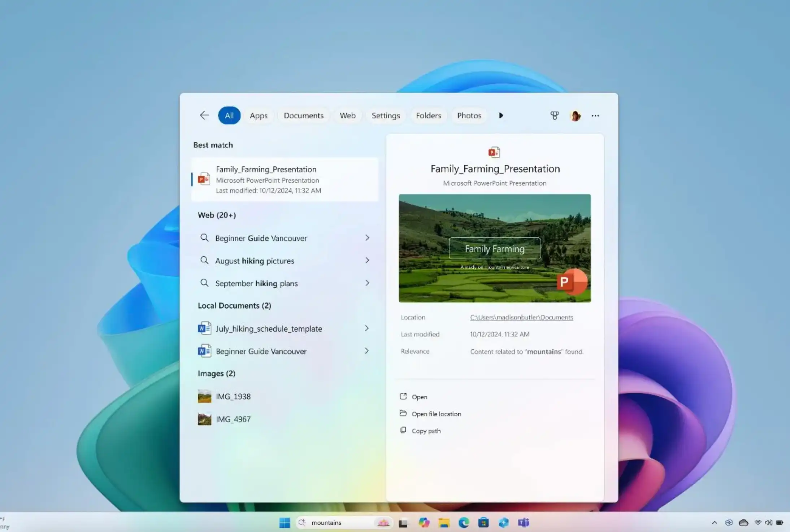Viewport: 790px width, 532px height.
Task: Open the IMG_1938 image result
Action: point(233,396)
